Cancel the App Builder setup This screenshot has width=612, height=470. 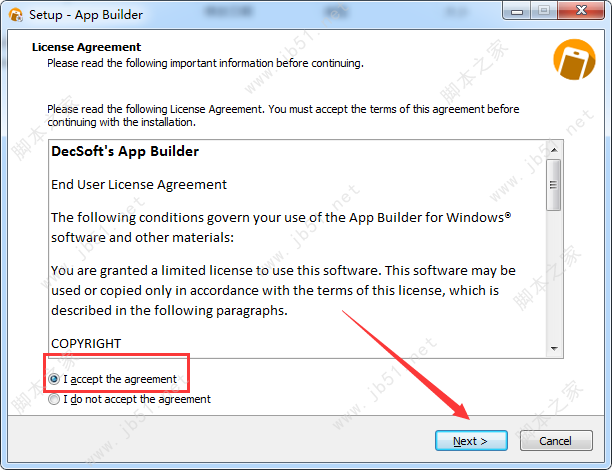(x=555, y=441)
